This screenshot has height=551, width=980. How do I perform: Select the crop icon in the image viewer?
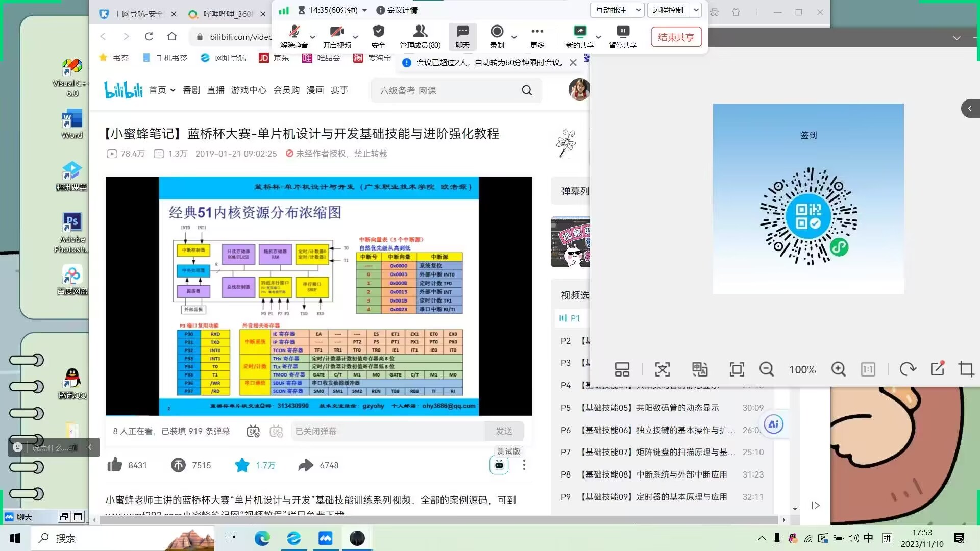966,369
